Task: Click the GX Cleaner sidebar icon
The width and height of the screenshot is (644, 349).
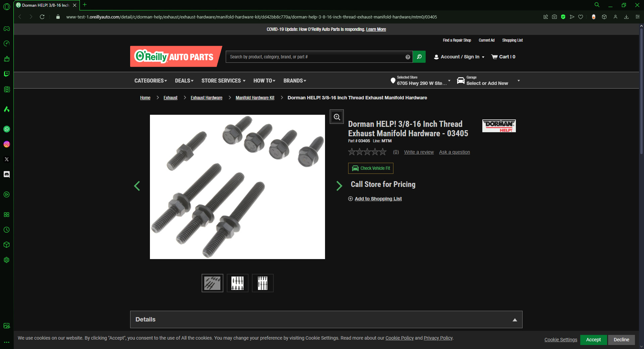Action: coord(7,59)
